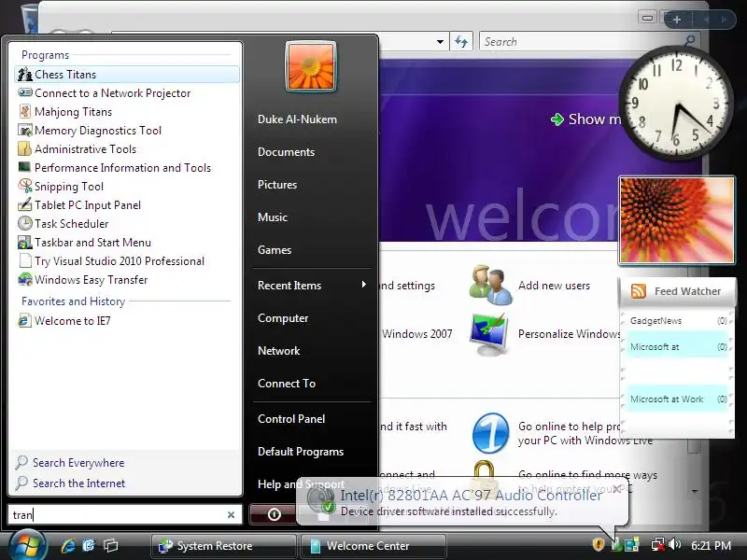
Task: Click the Feed Watcher RSS icon
Action: [x=638, y=290]
